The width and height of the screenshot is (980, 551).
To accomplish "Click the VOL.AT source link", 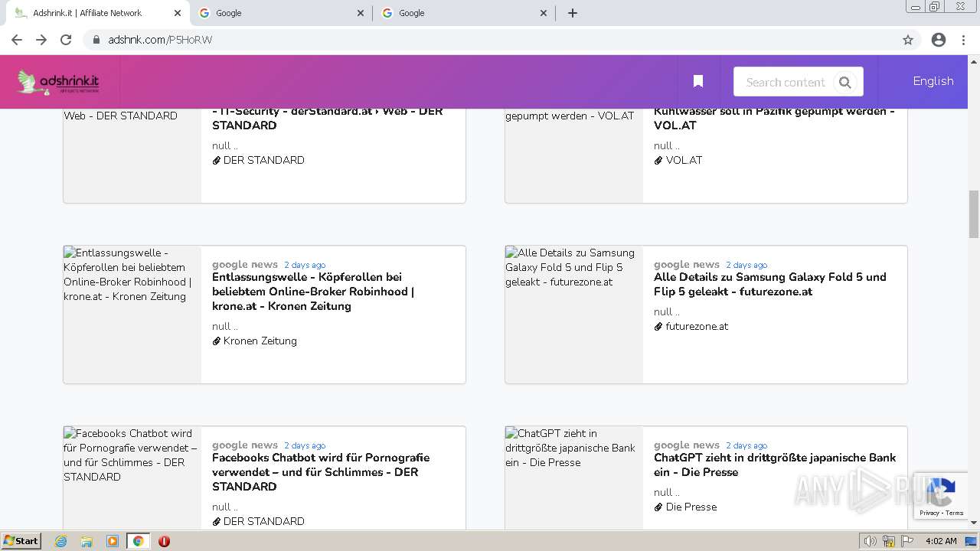I will pyautogui.click(x=684, y=160).
